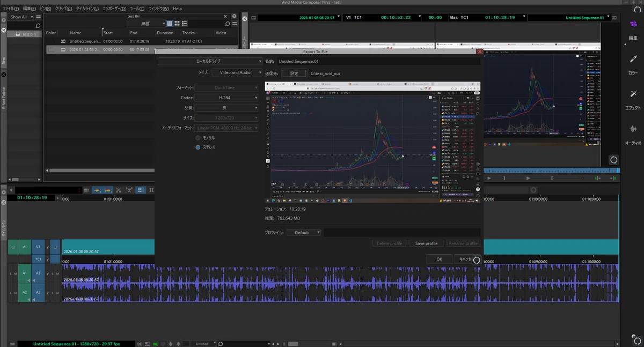This screenshot has height=347, width=644.
Task: Click the blue position bar under composer
Action: (x=552, y=171)
